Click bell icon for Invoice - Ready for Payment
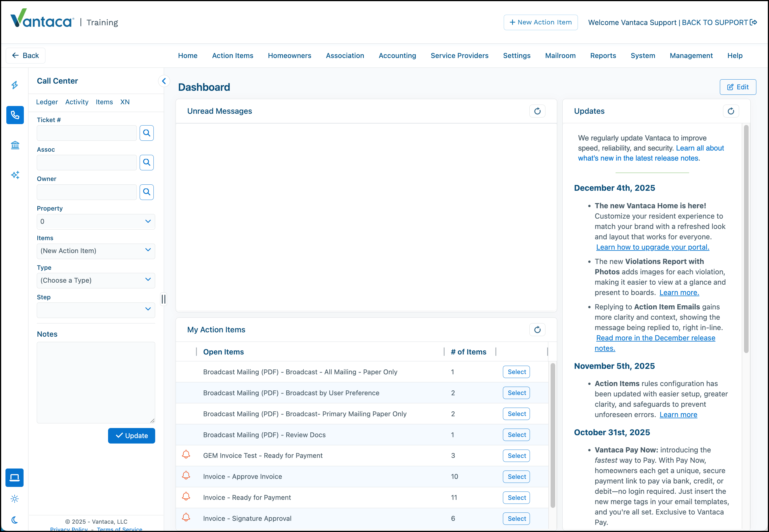Screen dimensions: 769x532 click(x=186, y=497)
